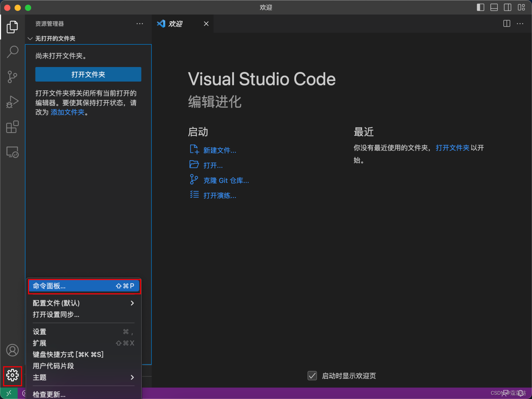Choose 扩展 from the manage menu
This screenshot has height=399, width=532.
point(84,343)
